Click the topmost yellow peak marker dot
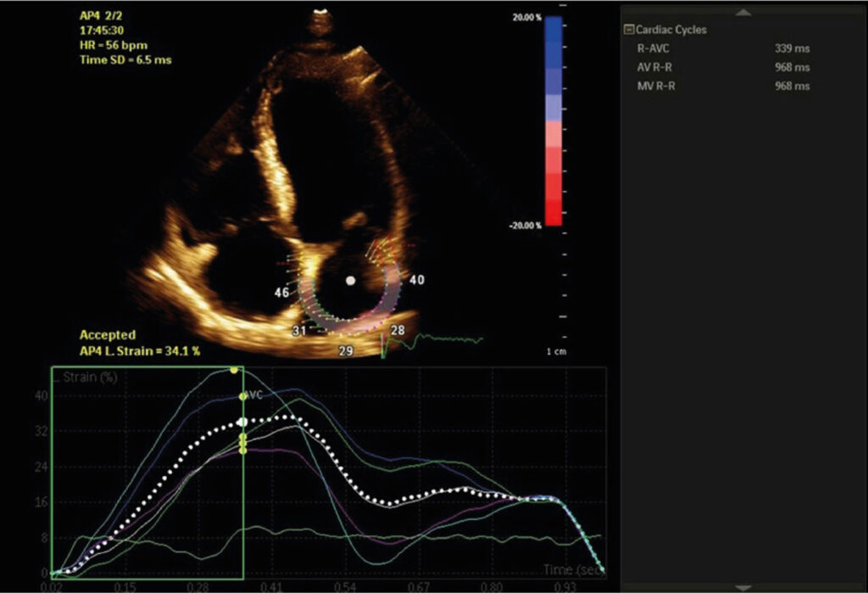This screenshot has height=593, width=868. point(234,370)
